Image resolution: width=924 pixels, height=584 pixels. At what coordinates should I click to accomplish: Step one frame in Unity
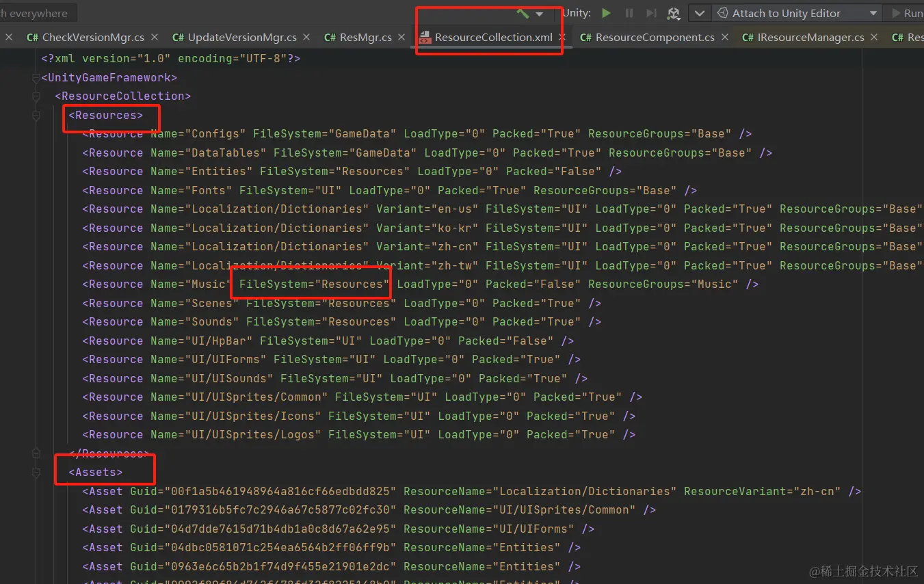tap(651, 13)
